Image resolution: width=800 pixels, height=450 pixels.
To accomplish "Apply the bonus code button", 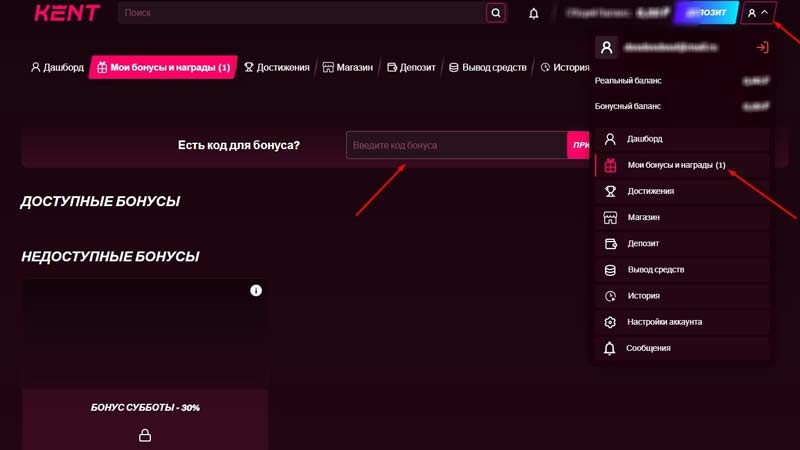I will coord(579,145).
